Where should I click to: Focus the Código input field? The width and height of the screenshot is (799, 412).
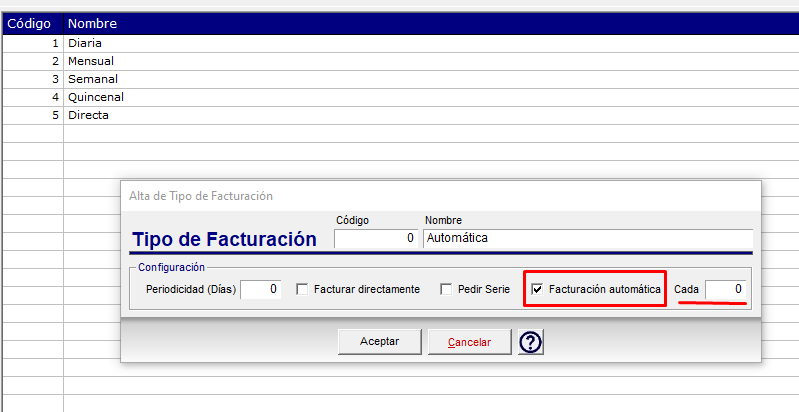click(376, 238)
